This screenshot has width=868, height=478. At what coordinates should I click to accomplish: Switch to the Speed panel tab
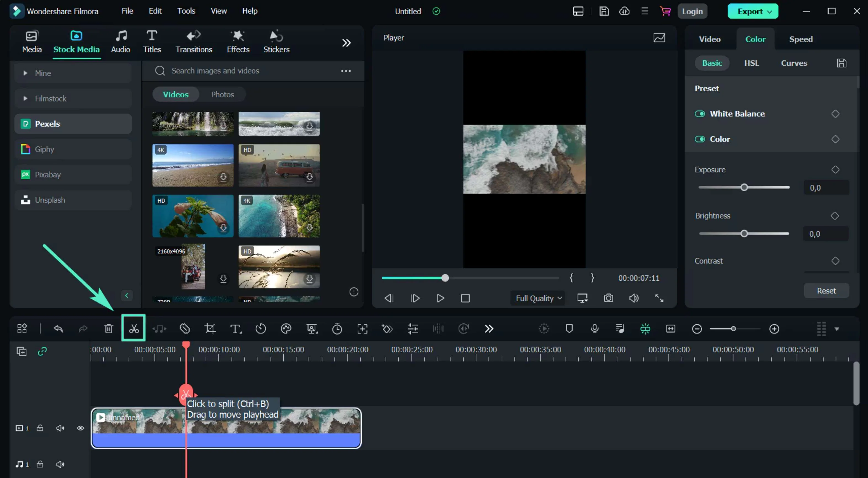point(801,39)
